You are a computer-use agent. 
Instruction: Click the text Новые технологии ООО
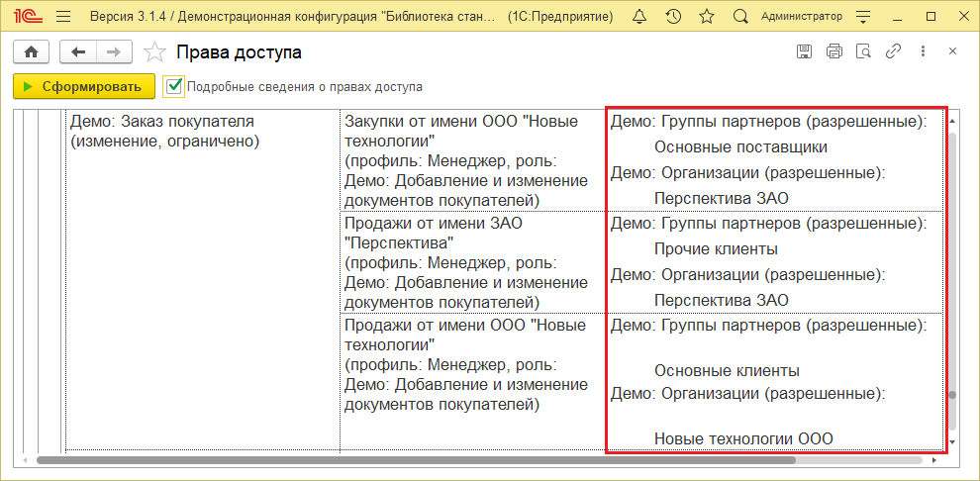(x=743, y=438)
